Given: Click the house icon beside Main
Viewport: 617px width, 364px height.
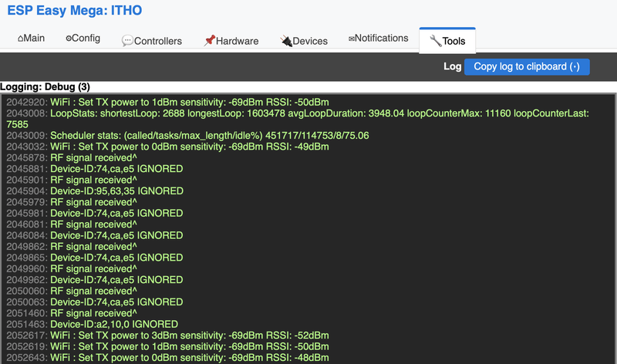Looking at the screenshot, I should pyautogui.click(x=21, y=39).
